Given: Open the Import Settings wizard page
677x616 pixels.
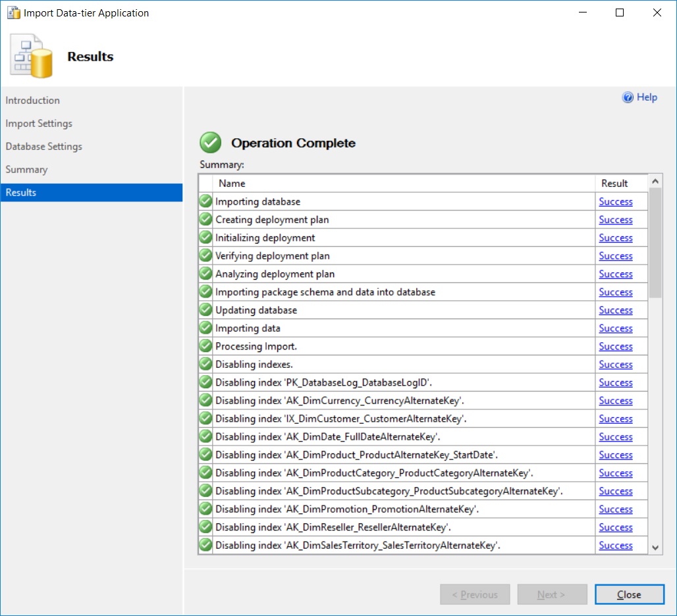Looking at the screenshot, I should click(39, 124).
